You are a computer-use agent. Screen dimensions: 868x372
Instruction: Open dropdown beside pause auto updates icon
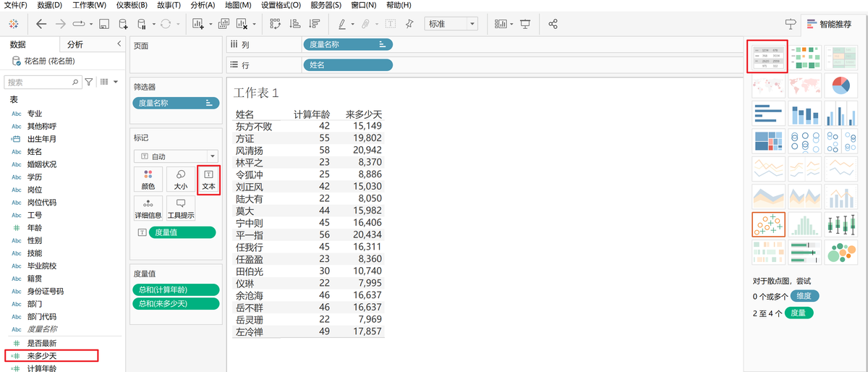(x=154, y=24)
